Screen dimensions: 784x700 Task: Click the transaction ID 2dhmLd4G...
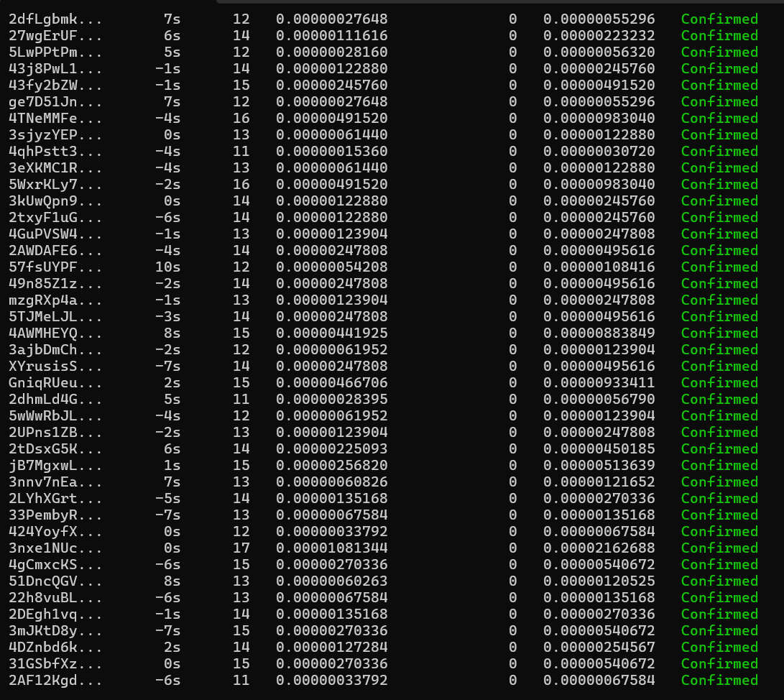click(x=55, y=399)
